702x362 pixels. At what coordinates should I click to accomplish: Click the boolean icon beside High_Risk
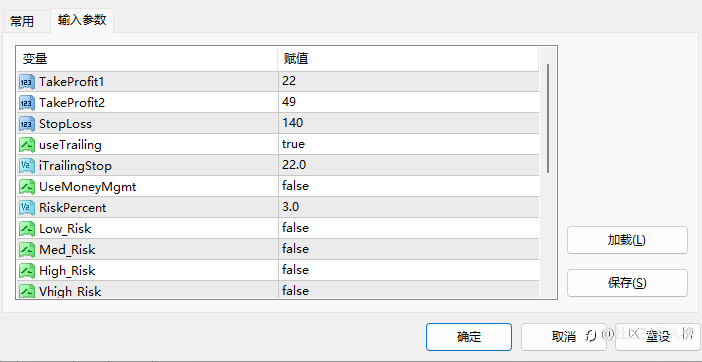pos(27,271)
